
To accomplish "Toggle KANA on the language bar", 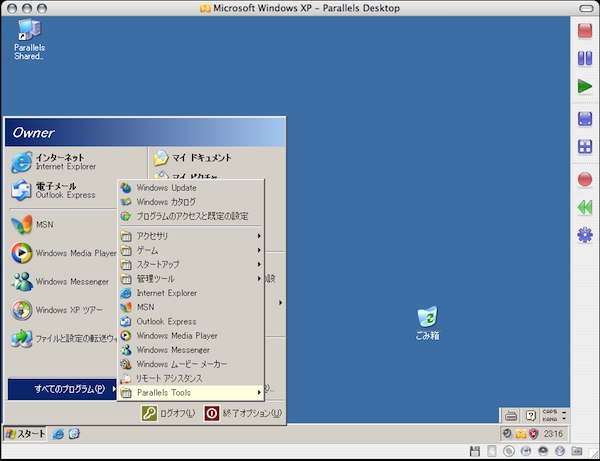I will click(x=550, y=419).
